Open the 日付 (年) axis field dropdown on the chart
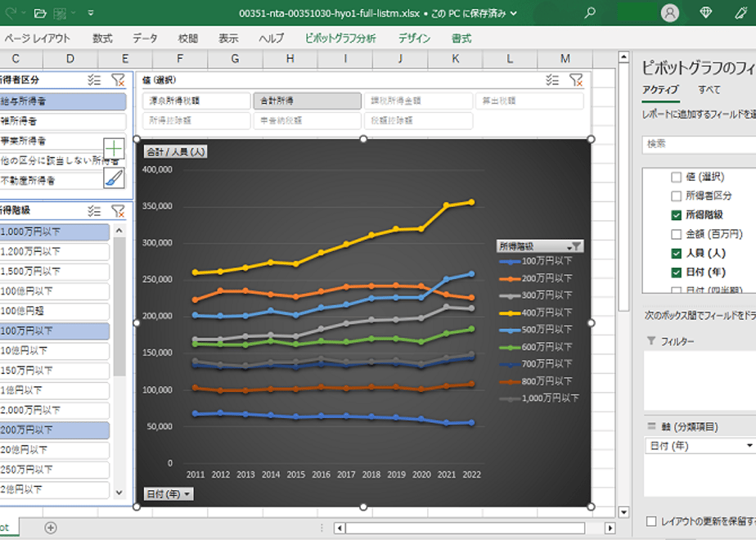Viewport: 756px width, 540px height. click(169, 494)
